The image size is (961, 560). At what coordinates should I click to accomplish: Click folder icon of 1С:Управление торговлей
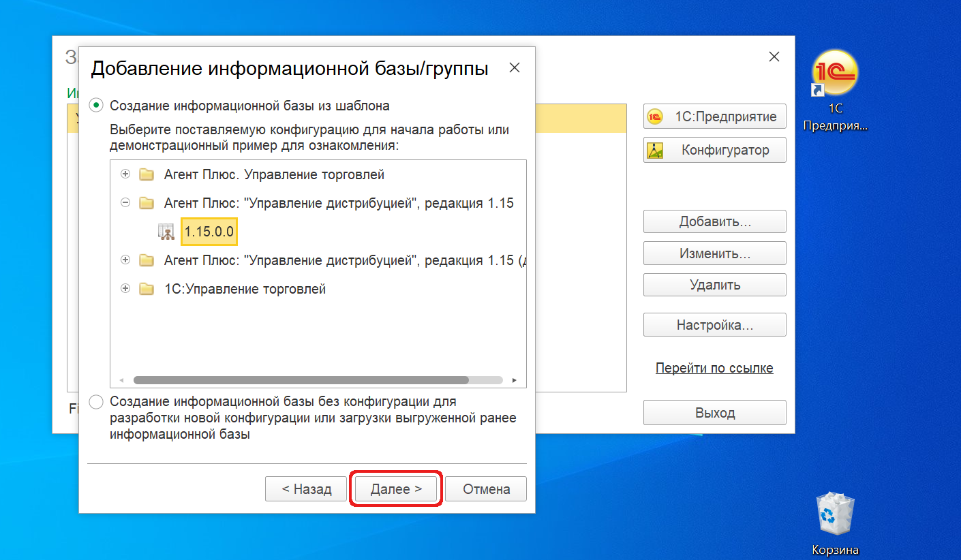pos(146,289)
